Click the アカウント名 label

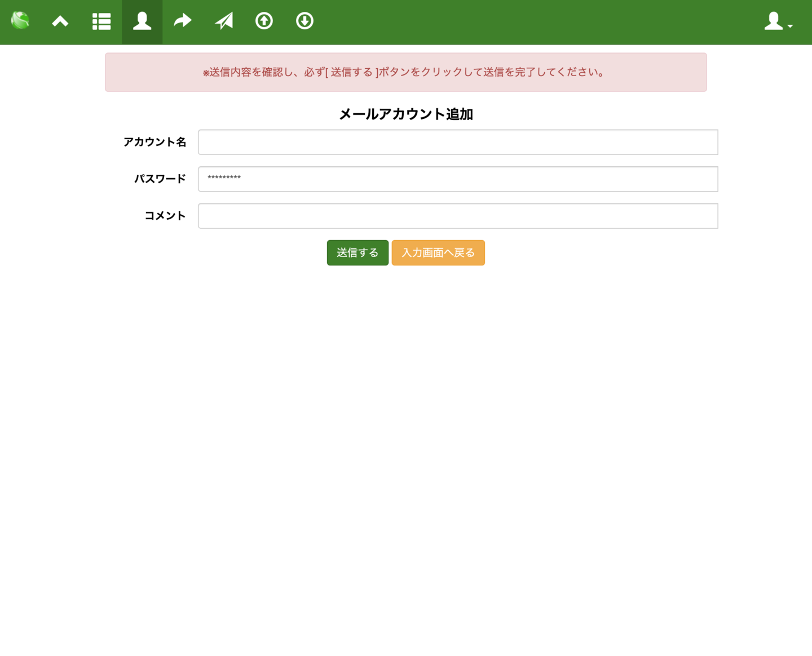coord(155,142)
